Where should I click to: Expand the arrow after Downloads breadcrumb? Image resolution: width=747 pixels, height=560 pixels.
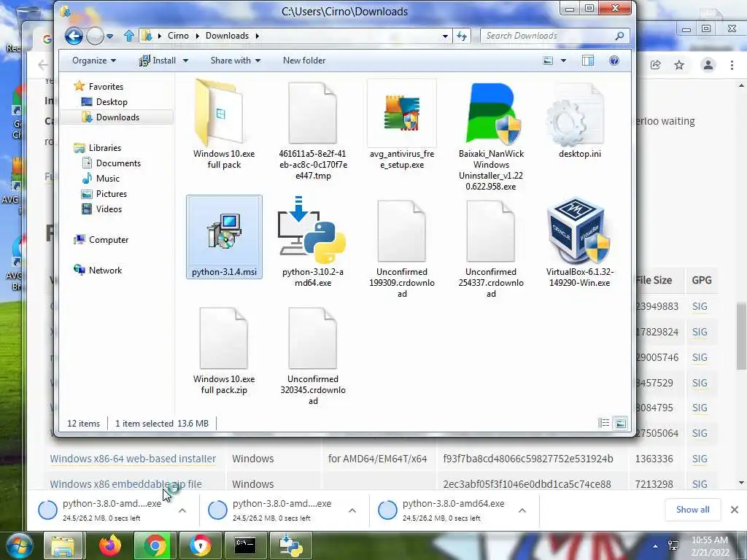pyautogui.click(x=258, y=36)
